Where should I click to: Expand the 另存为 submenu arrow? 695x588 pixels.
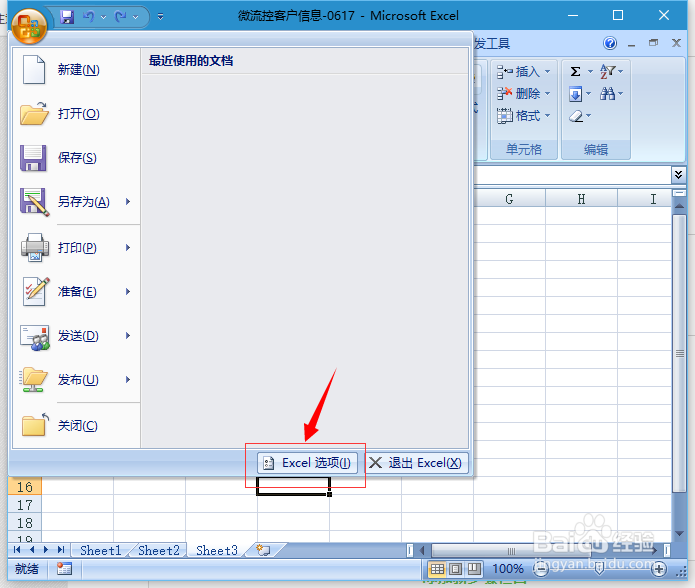(128, 202)
